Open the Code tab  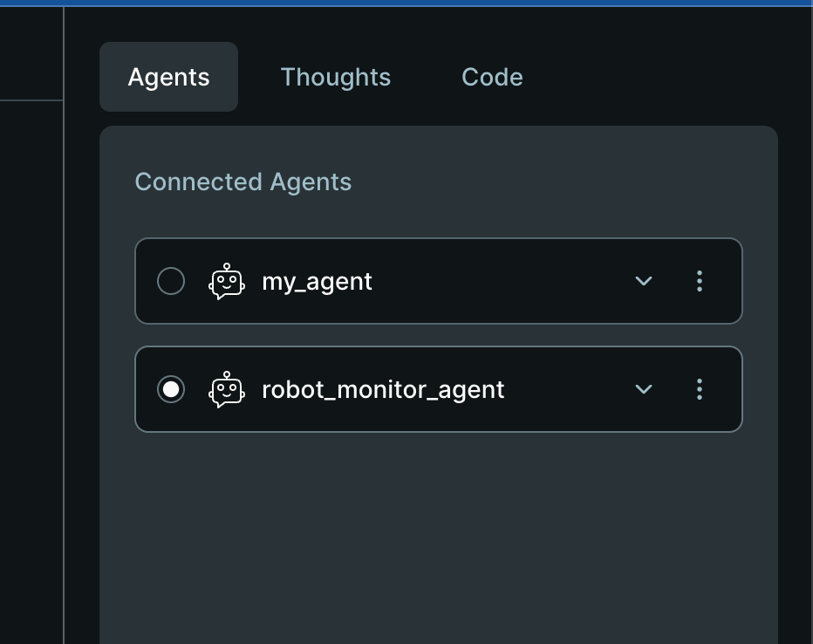[492, 77]
